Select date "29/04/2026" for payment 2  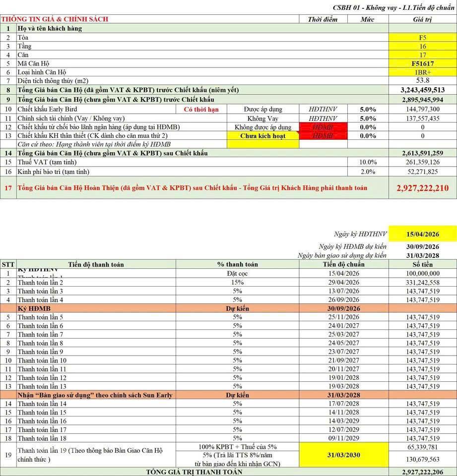(x=344, y=282)
